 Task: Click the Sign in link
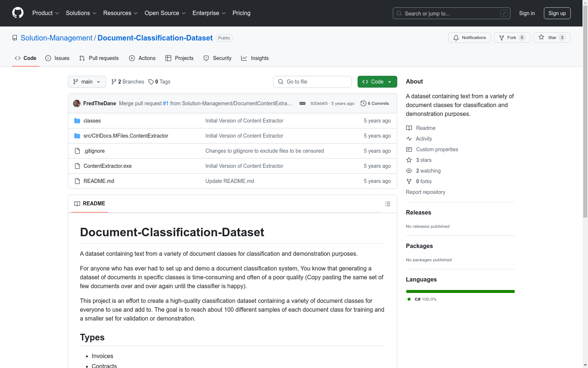[x=527, y=13]
